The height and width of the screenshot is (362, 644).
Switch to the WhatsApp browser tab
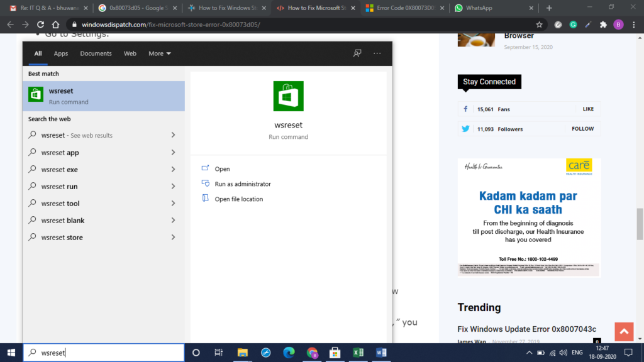coord(490,8)
